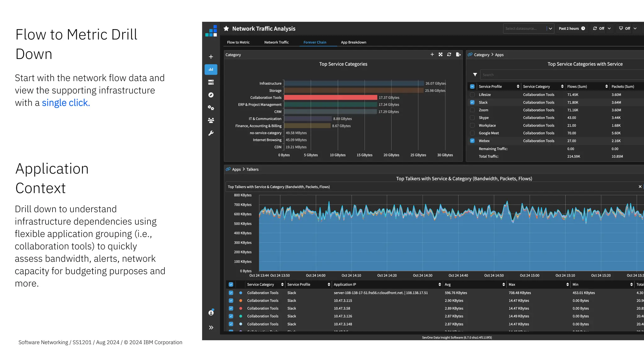644x362 pixels.
Task: Click the Apps breadcrumb in Talkers widget
Action: [236, 169]
